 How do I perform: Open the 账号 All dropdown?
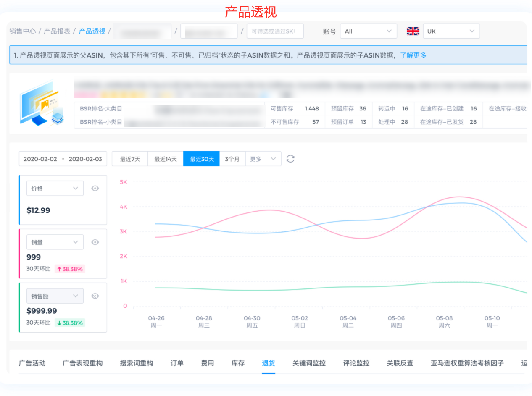[x=368, y=31]
